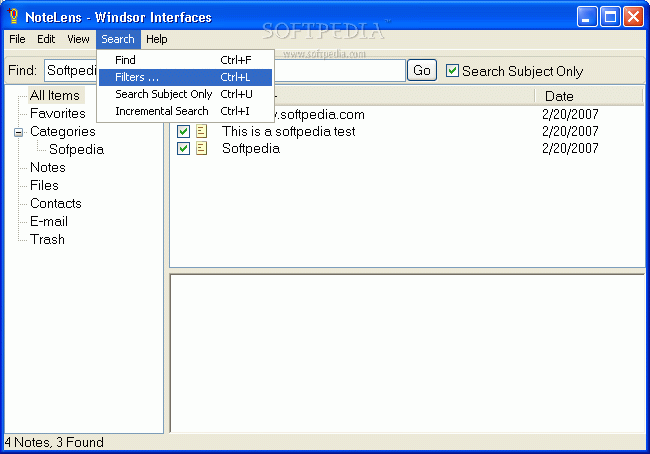The image size is (650, 454).
Task: Open the File menu
Action: (17, 39)
